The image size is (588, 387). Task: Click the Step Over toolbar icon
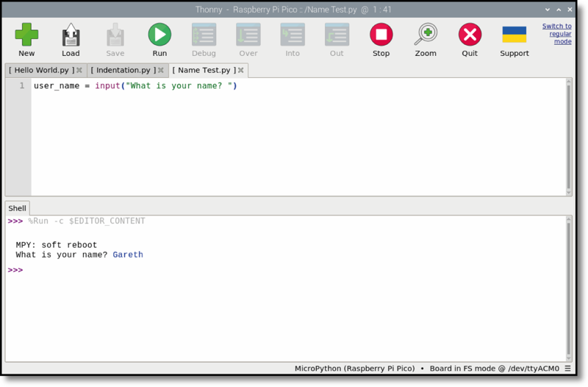click(x=248, y=35)
